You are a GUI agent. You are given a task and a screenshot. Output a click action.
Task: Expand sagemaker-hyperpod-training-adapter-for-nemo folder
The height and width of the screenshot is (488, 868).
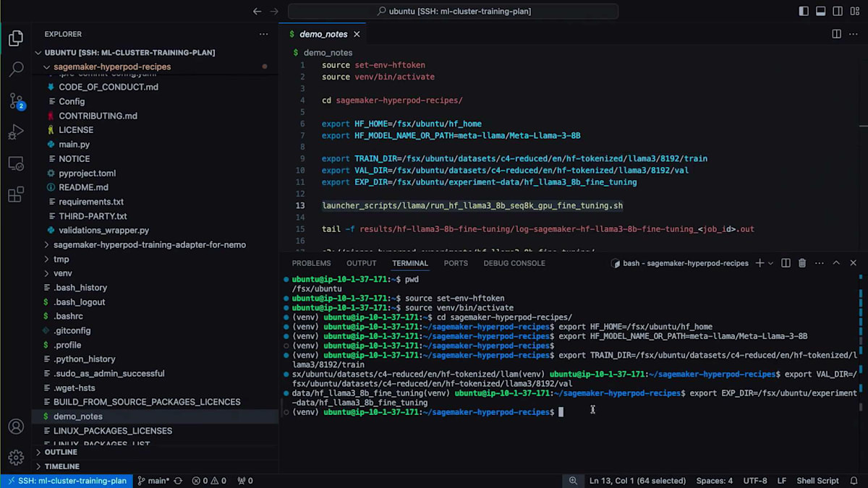tap(150, 244)
